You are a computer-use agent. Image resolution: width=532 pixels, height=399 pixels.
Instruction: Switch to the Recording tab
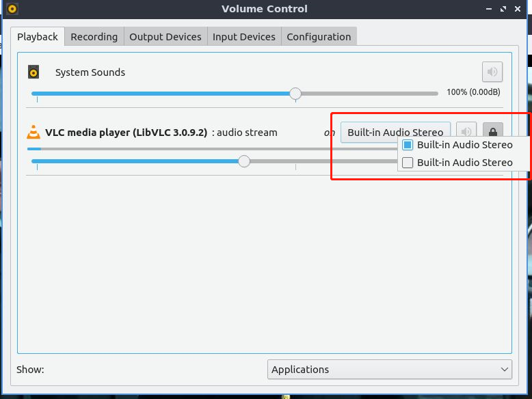(x=94, y=37)
